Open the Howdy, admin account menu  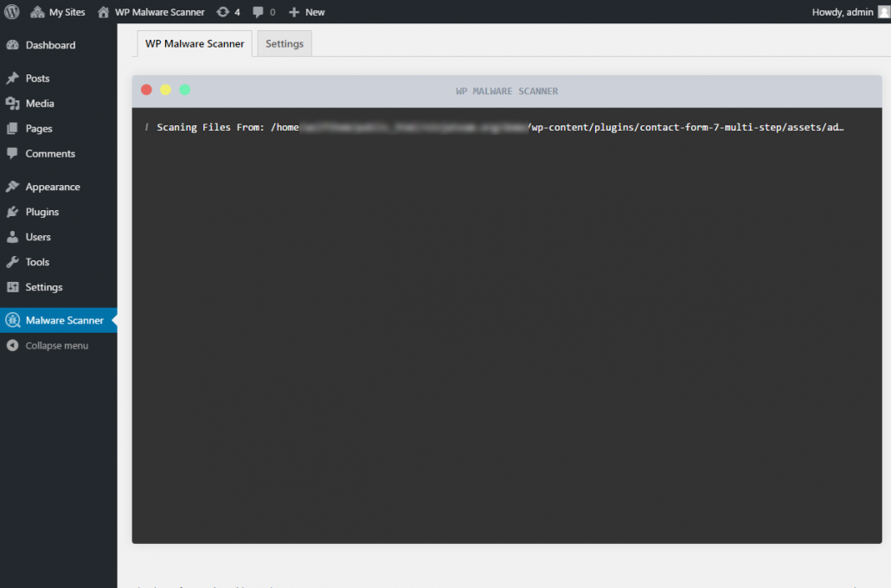coord(843,12)
